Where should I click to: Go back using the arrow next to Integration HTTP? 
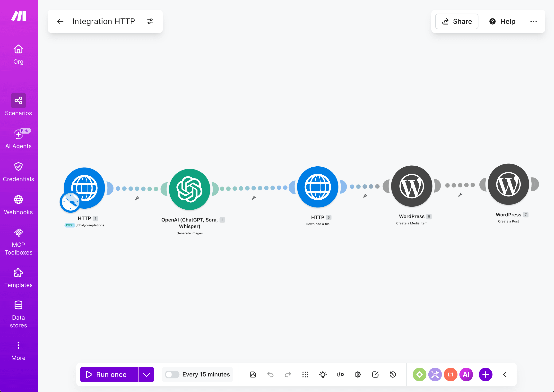[60, 21]
